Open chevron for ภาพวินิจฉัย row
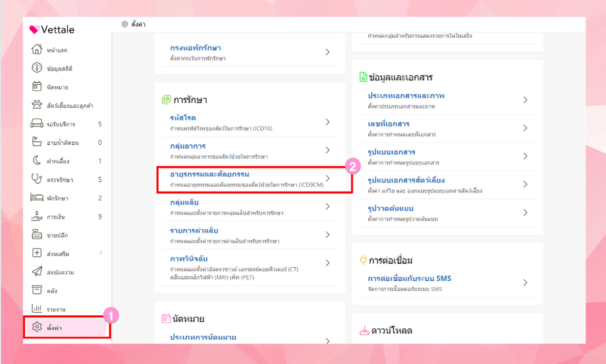This screenshot has height=364, width=606. 327,263
